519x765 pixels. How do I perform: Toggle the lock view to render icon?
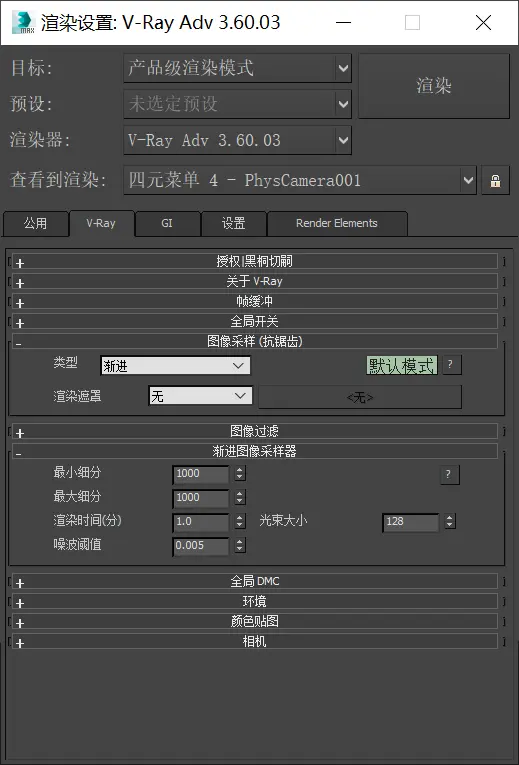tap(495, 181)
